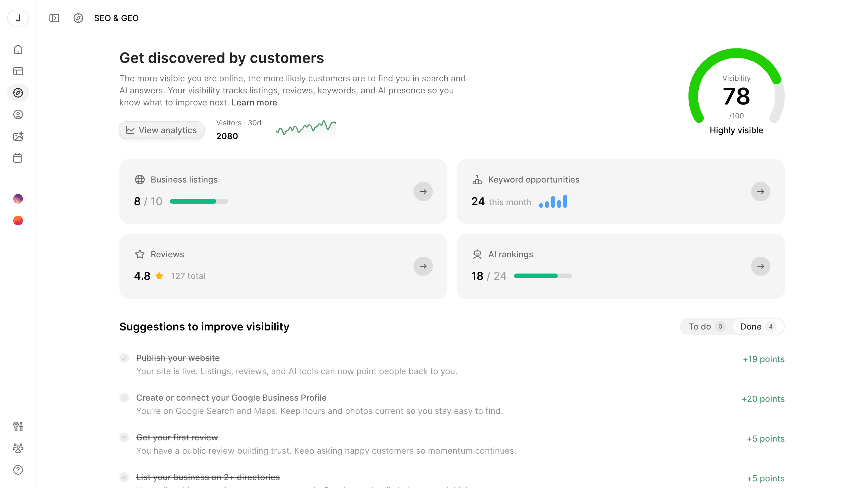Uncheck the Get your first review task
The height and width of the screenshot is (488, 868).
point(124,437)
